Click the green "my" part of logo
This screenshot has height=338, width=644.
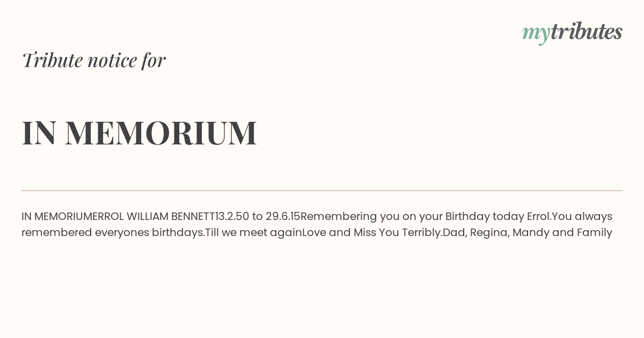pyautogui.click(x=536, y=34)
